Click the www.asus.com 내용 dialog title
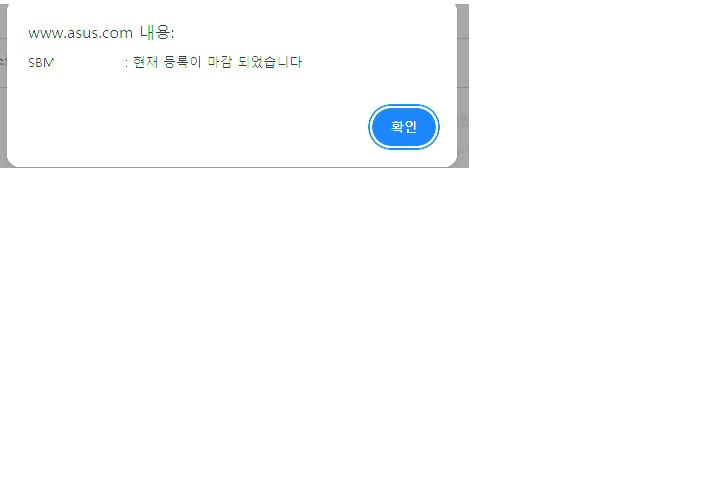Image resolution: width=705 pixels, height=496 pixels. pyautogui.click(x=101, y=33)
